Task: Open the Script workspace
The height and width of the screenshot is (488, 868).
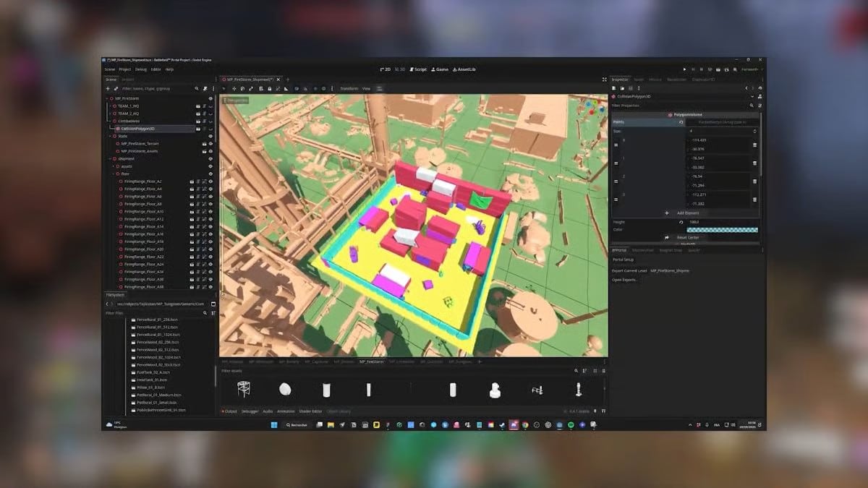Action: pyautogui.click(x=419, y=69)
